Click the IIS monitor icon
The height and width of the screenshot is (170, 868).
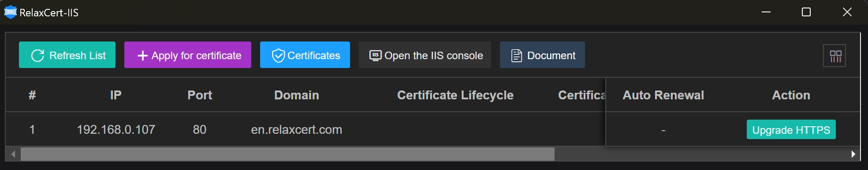point(375,56)
